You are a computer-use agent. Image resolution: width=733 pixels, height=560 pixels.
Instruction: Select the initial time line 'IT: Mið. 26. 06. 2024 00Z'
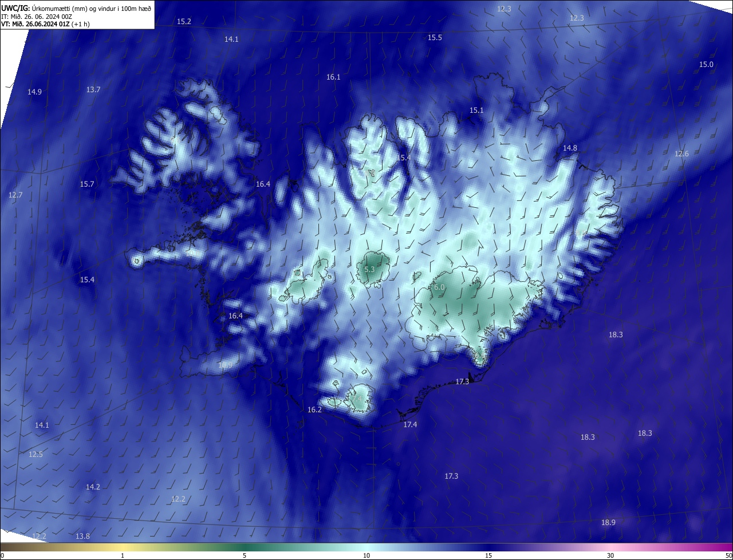[x=38, y=16]
